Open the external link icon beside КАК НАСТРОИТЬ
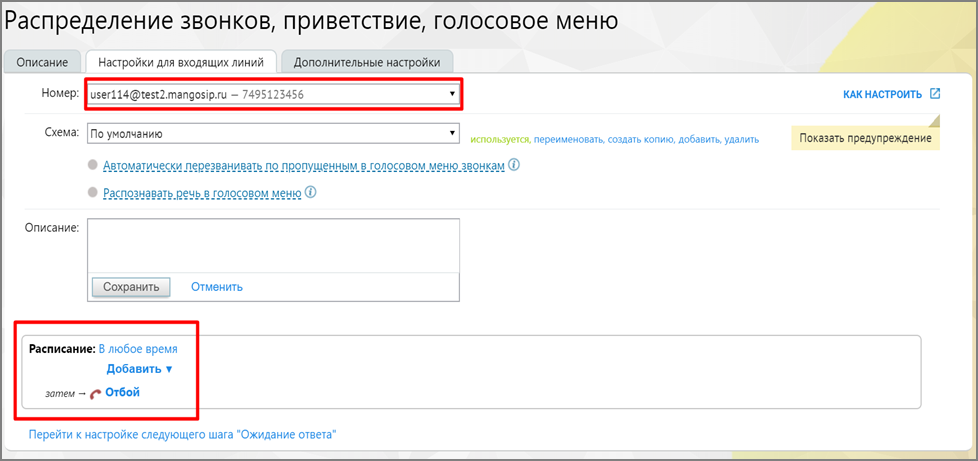Viewport: 978px width, 461px height. click(x=934, y=94)
